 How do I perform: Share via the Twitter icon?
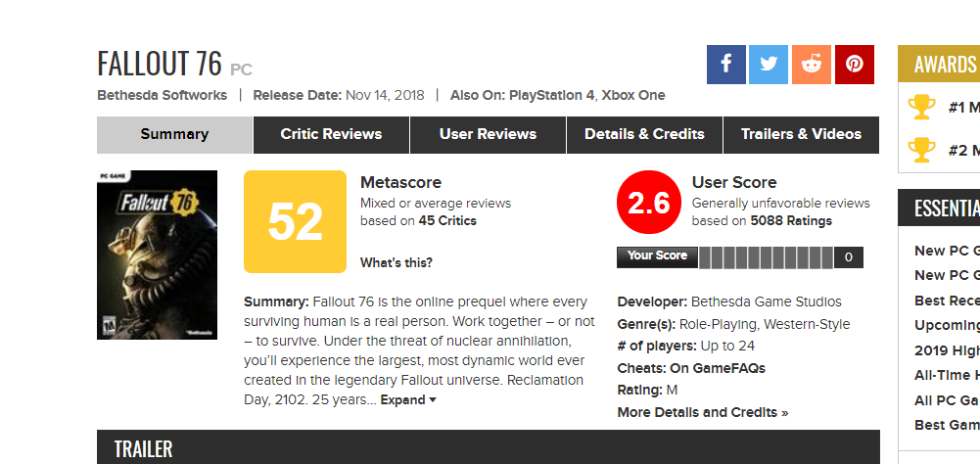[769, 65]
